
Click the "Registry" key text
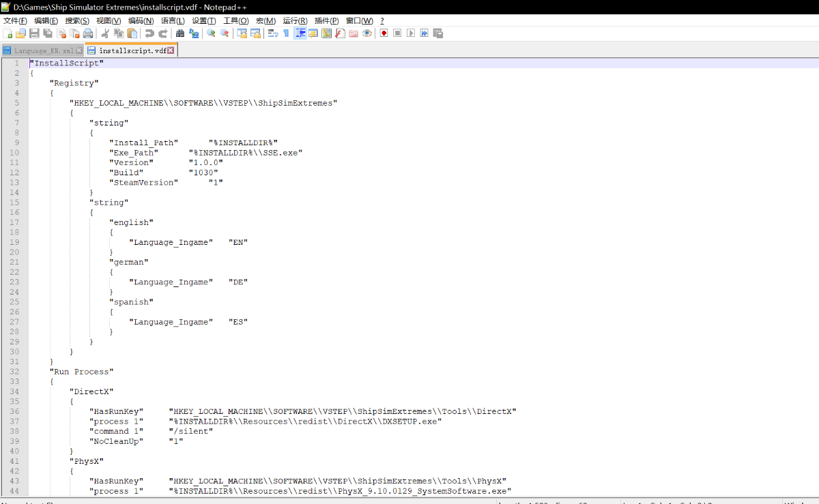point(74,83)
